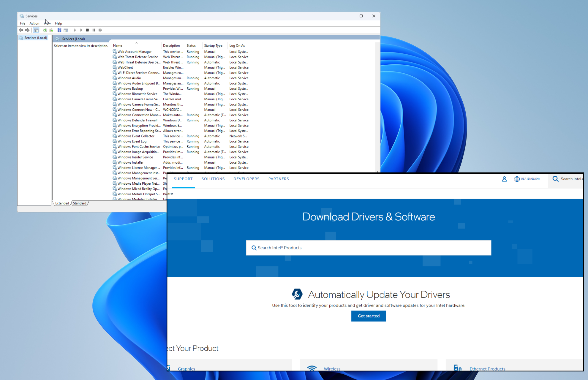Image resolution: width=588 pixels, height=380 pixels.
Task: Click 'Network S...' log on cell
Action: (238, 136)
